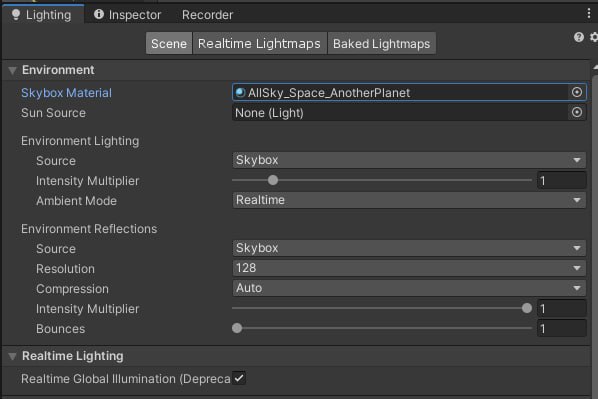Open the Lighting settings gear menu
This screenshot has width=598, height=399.
[594, 37]
